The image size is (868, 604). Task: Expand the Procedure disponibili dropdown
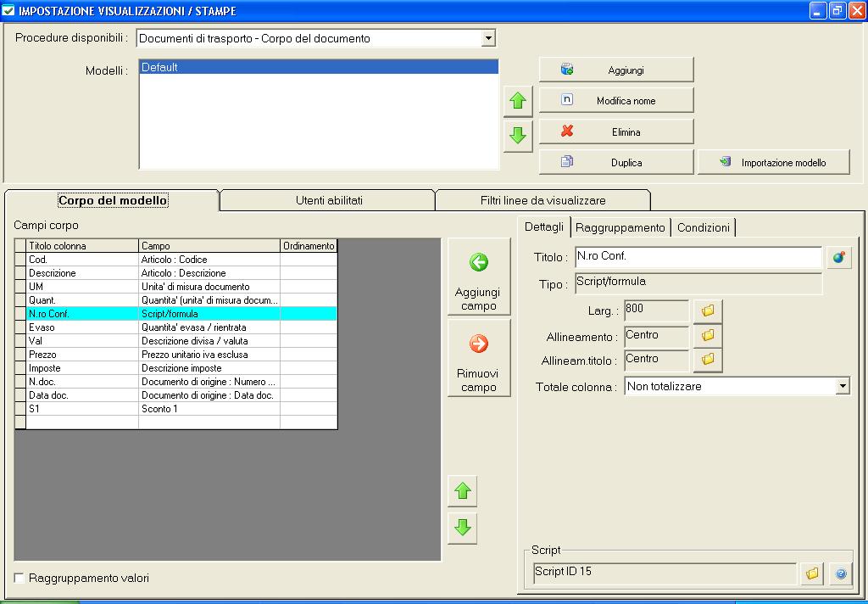coord(487,38)
